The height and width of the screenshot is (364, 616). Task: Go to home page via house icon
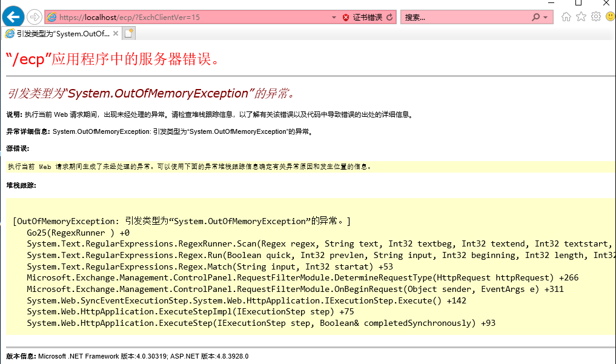(x=566, y=16)
